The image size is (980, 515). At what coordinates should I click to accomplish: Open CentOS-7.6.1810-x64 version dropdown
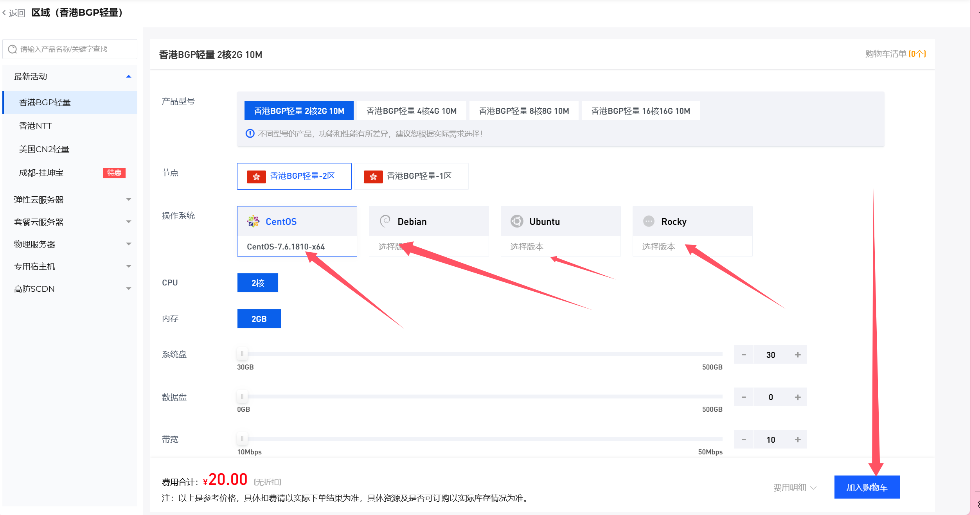tap(297, 246)
